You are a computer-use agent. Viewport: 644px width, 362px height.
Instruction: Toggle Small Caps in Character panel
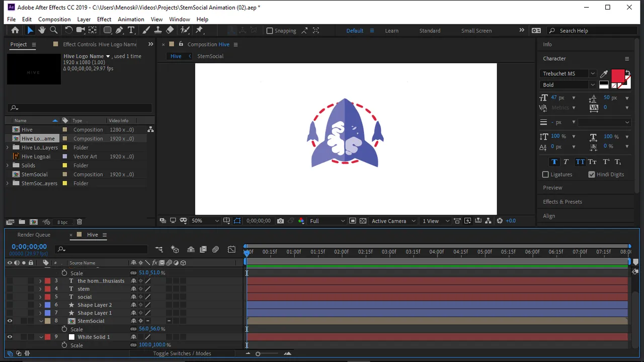click(x=592, y=162)
